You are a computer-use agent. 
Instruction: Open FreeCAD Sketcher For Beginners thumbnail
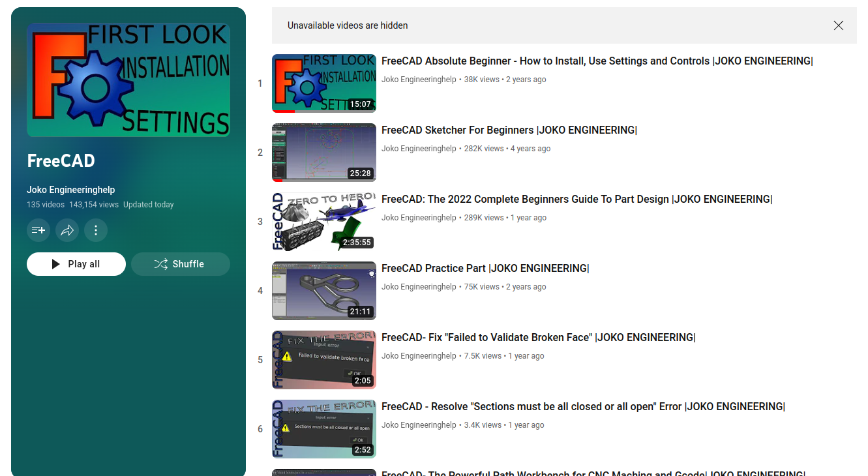click(x=324, y=153)
